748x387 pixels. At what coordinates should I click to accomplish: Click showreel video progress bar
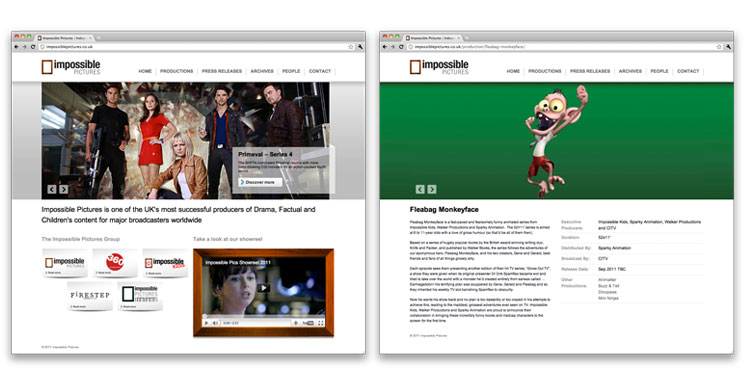(263, 317)
